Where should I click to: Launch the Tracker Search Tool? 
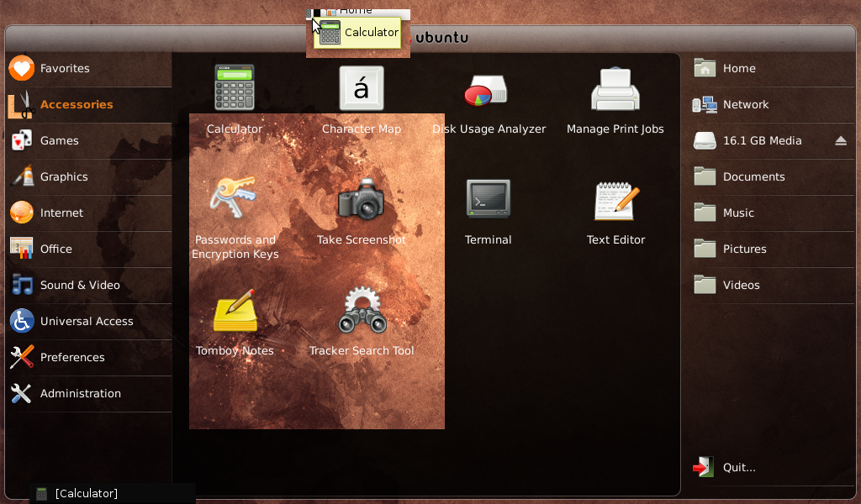(x=361, y=311)
